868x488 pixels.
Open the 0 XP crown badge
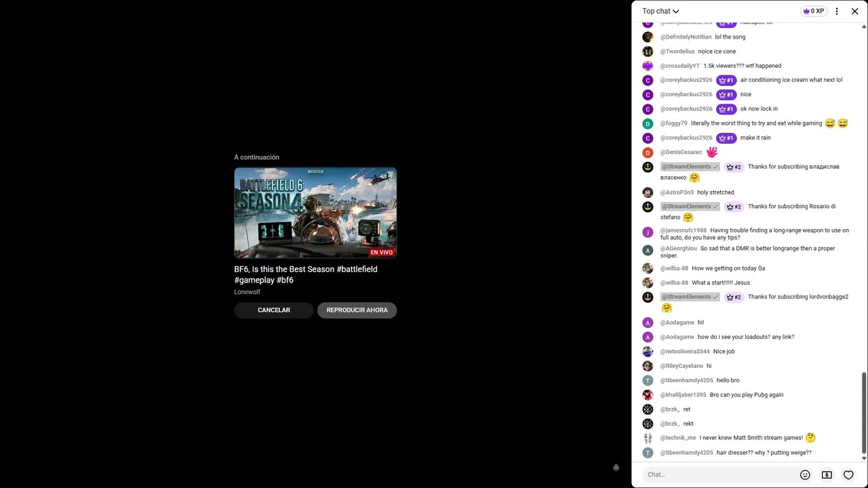813,12
